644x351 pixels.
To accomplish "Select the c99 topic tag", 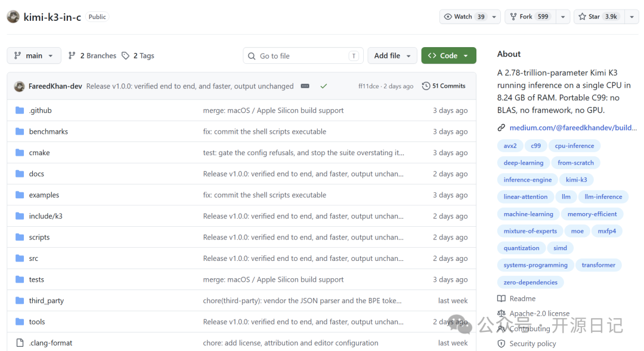I will tap(535, 146).
